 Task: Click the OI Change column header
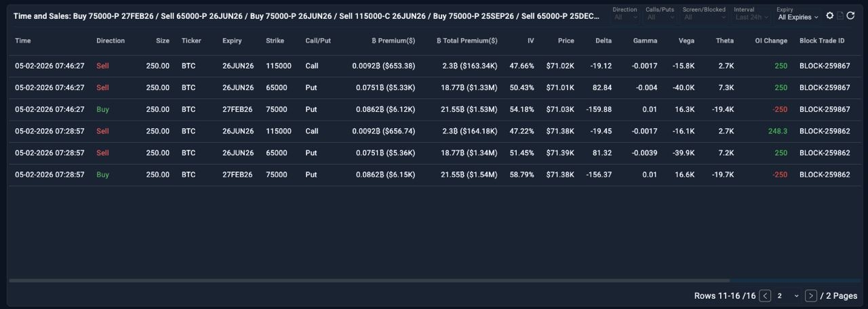point(771,41)
